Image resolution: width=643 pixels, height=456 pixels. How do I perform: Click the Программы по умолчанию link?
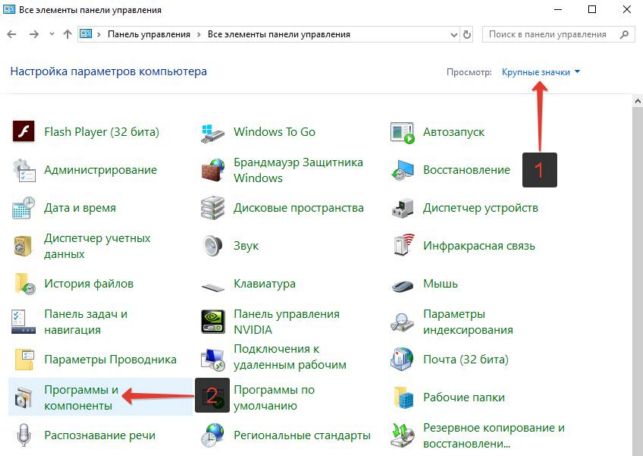point(274,397)
